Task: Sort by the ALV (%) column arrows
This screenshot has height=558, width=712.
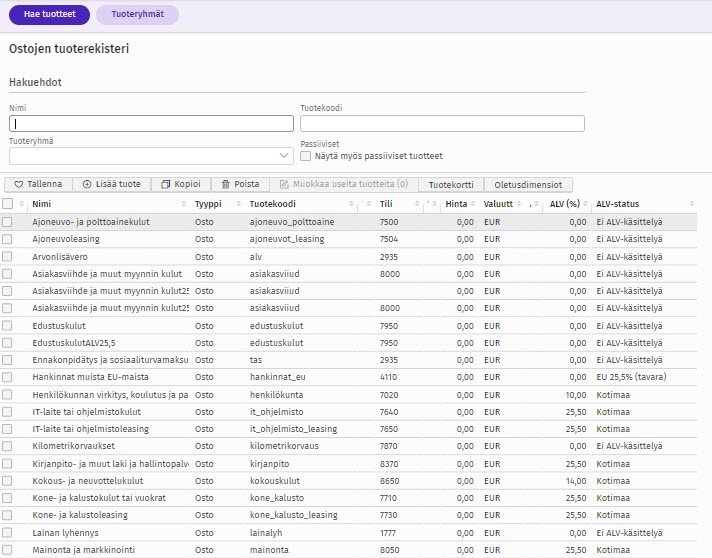Action: coord(586,204)
